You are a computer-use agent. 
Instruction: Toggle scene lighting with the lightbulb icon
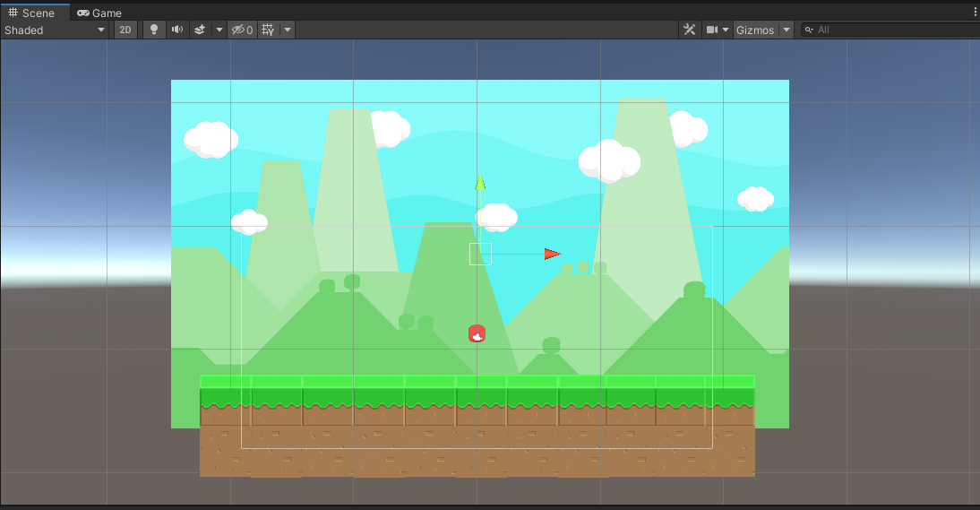[x=153, y=30]
